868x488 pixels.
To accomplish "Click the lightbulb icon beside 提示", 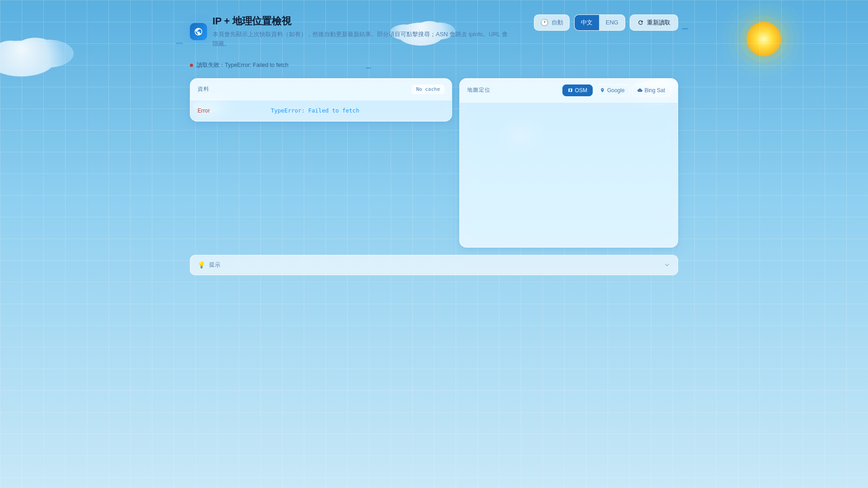I will 202,265.
